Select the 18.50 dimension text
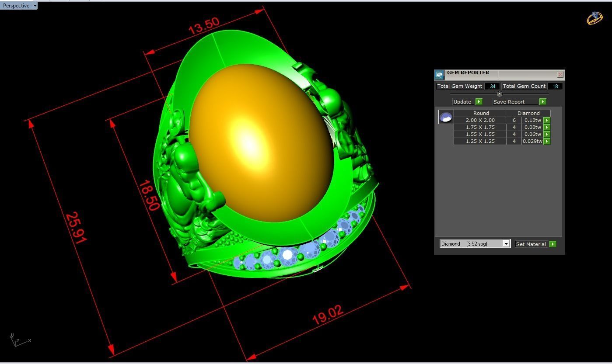 (149, 195)
